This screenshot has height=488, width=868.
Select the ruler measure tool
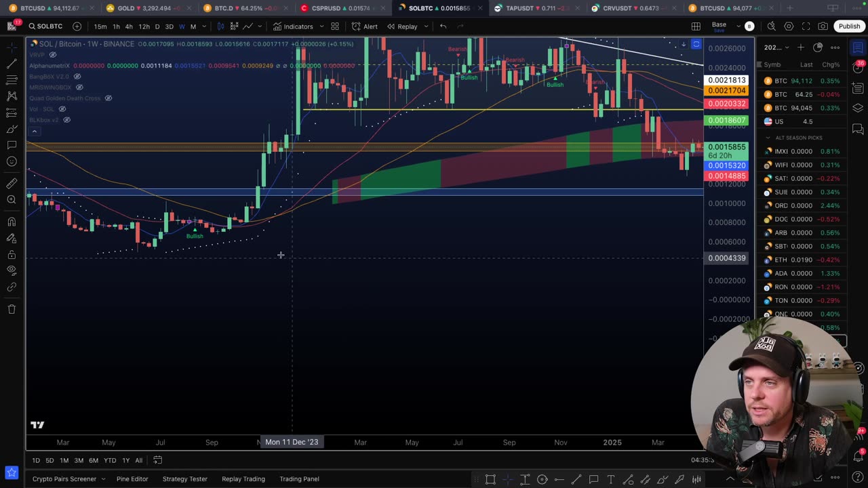(x=12, y=183)
